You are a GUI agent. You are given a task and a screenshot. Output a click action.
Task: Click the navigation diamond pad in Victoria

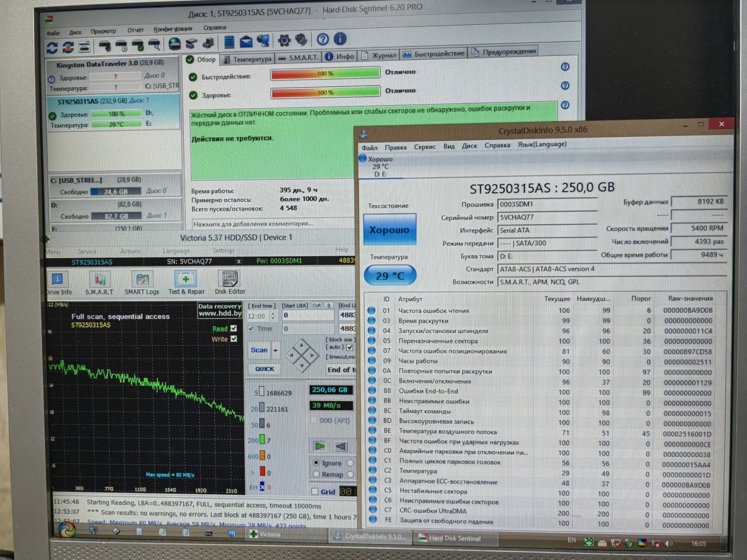[x=302, y=356]
